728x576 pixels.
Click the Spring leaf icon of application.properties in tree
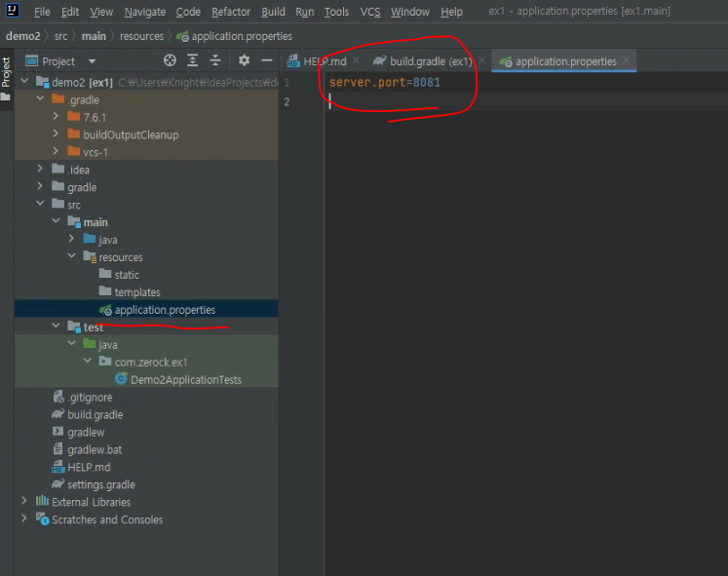[x=105, y=310]
